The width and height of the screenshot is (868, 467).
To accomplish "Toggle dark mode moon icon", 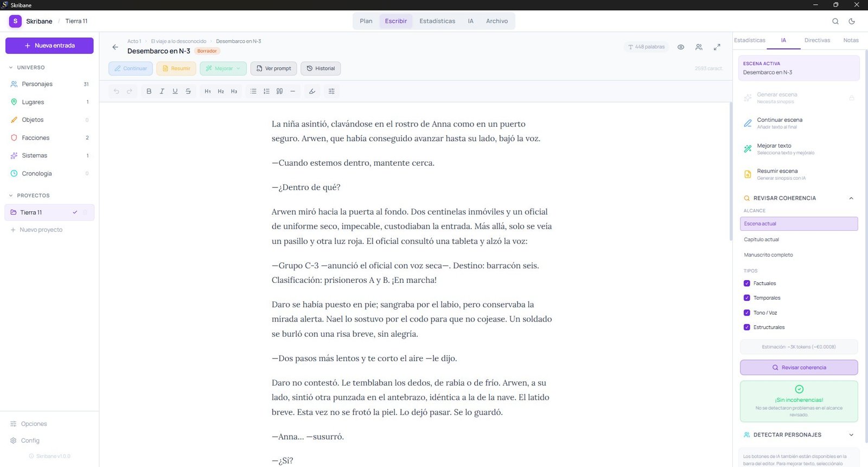I will click(x=852, y=21).
